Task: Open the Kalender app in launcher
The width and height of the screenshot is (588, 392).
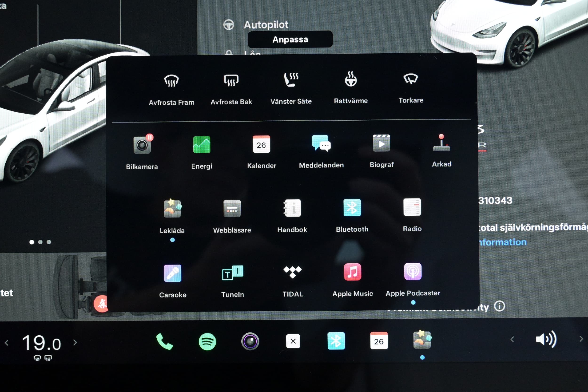Action: [x=262, y=152]
